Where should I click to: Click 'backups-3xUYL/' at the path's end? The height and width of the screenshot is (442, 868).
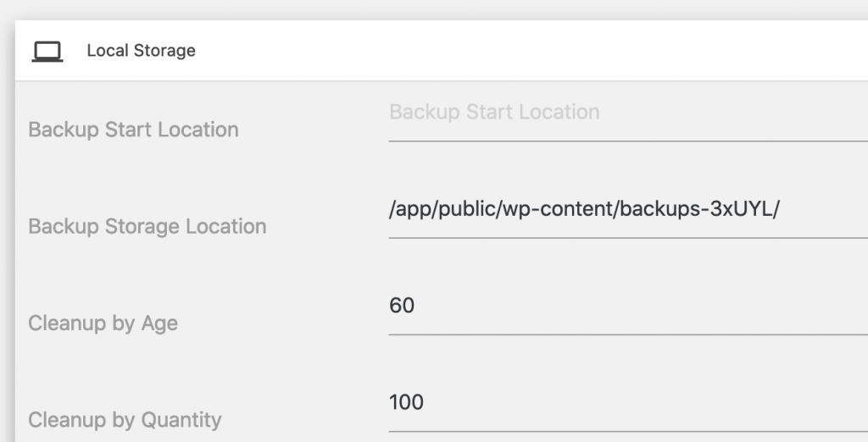[x=699, y=209]
